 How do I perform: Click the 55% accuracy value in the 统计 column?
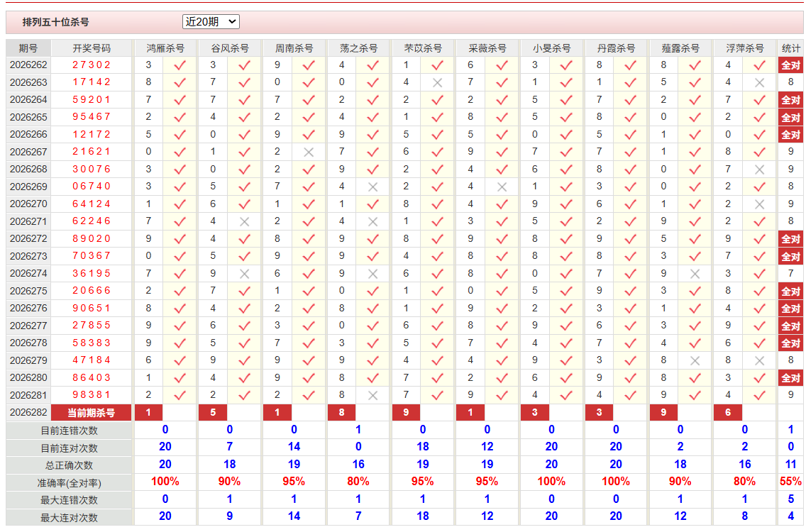pyautogui.click(x=790, y=482)
